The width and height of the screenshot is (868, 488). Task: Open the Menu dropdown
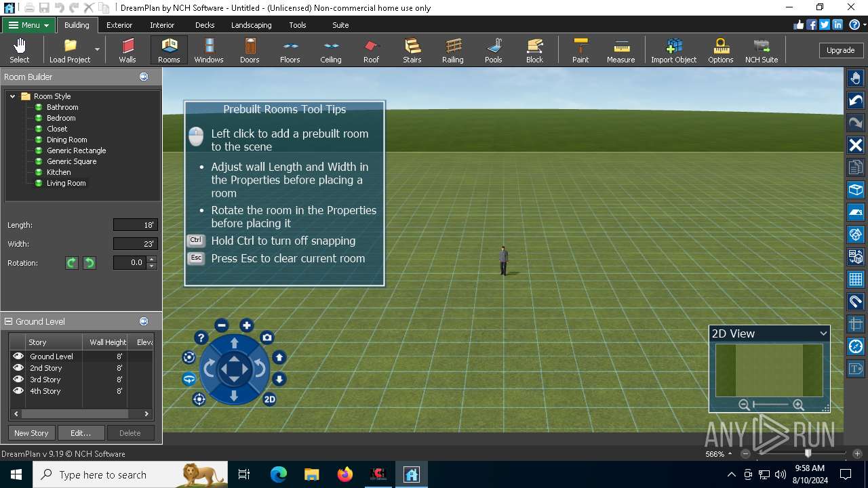(29, 25)
